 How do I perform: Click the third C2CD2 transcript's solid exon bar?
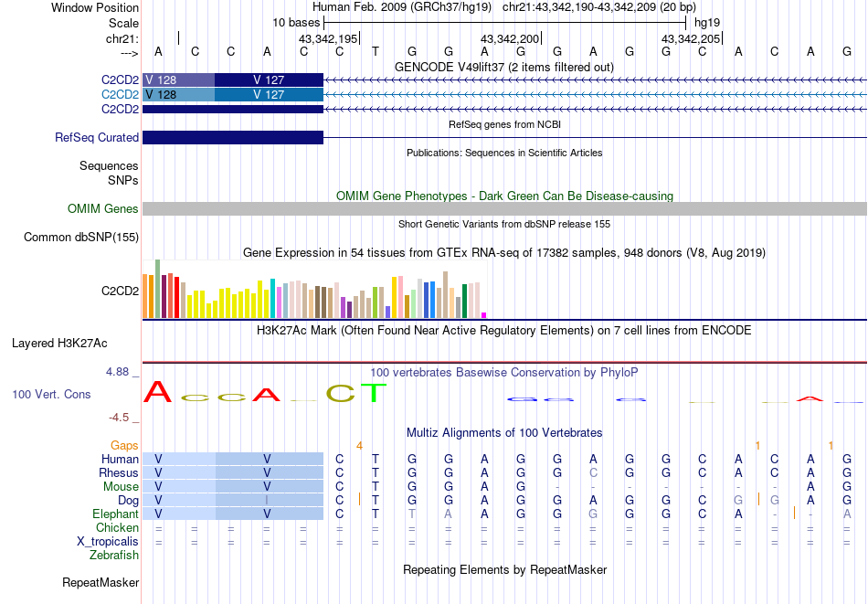[x=233, y=109]
